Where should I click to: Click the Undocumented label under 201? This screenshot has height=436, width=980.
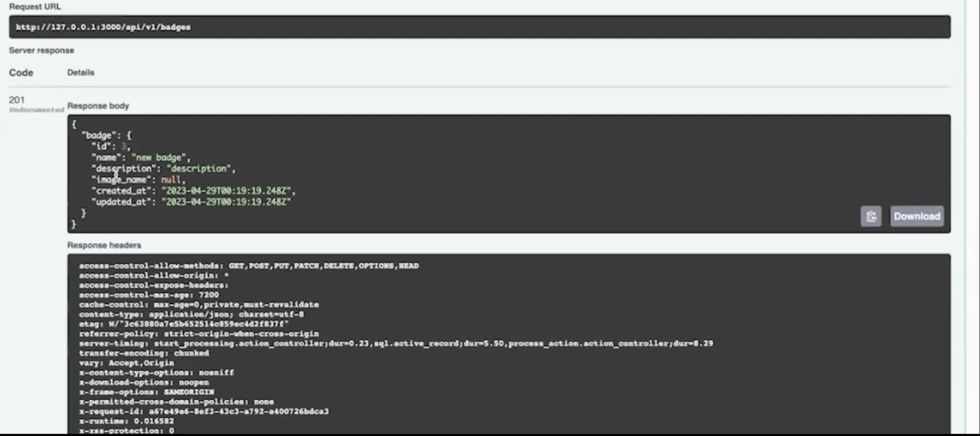pyautogui.click(x=36, y=110)
